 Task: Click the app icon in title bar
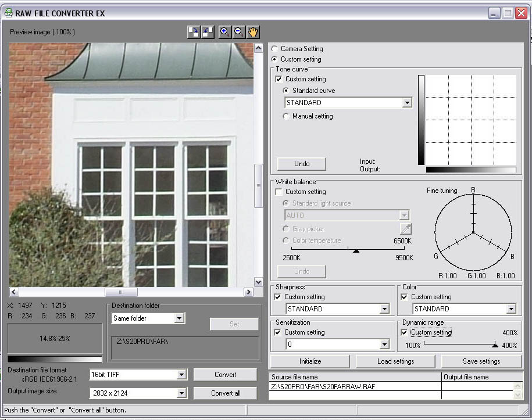9,12
